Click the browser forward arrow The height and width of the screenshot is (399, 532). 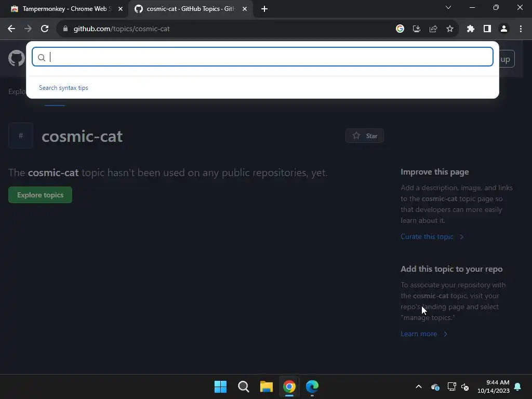[28, 29]
